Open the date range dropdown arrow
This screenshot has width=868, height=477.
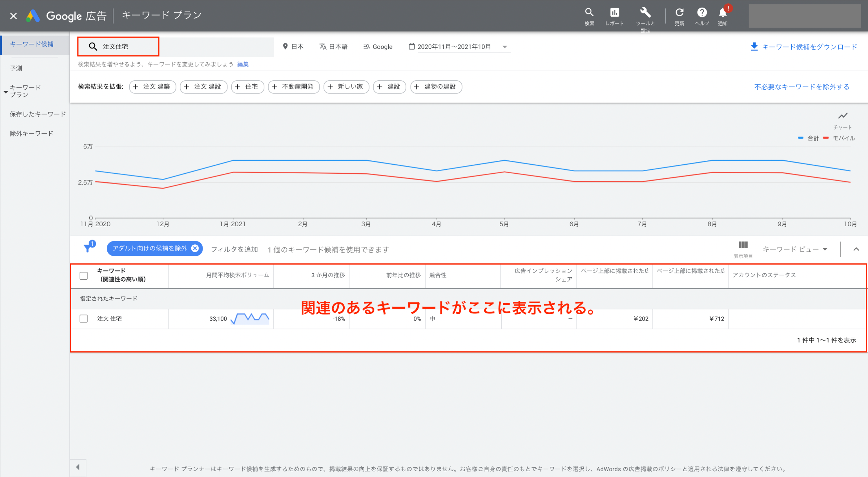pyautogui.click(x=505, y=47)
